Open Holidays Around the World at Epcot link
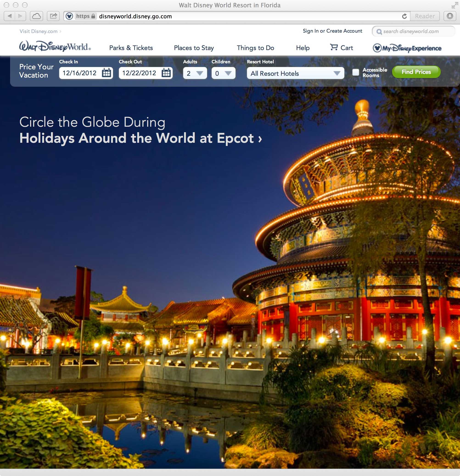The image size is (460, 476). 141,138
